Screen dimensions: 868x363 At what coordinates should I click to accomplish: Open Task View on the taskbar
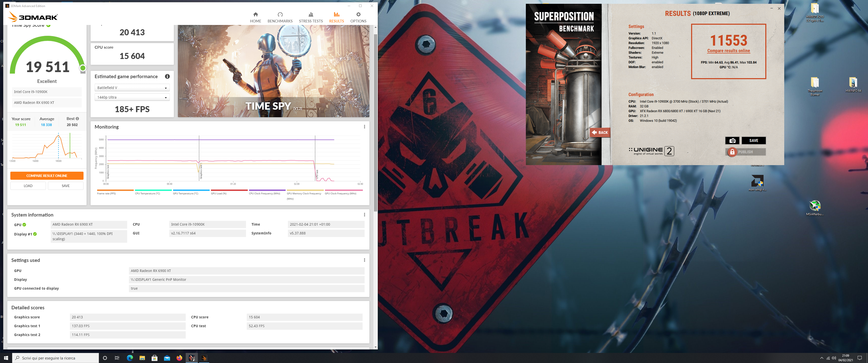tap(117, 358)
